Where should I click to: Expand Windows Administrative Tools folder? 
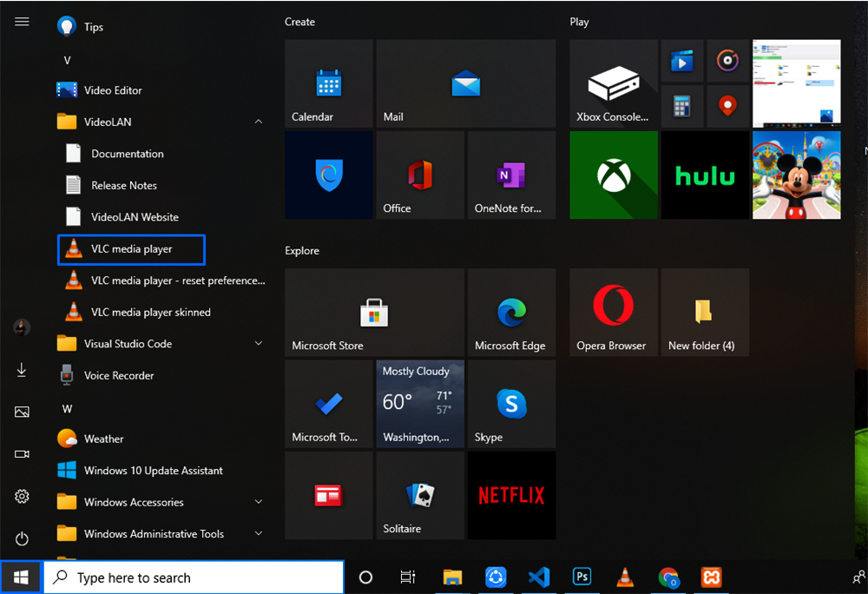pyautogui.click(x=258, y=534)
